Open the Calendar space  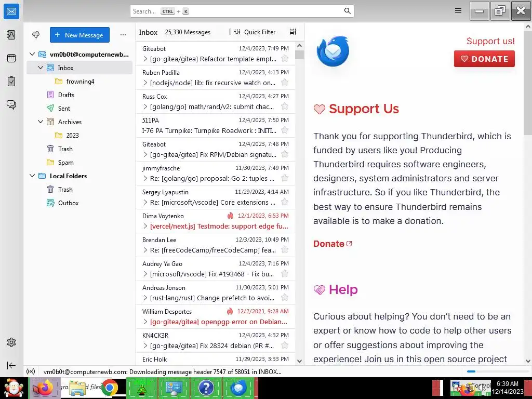(x=11, y=58)
